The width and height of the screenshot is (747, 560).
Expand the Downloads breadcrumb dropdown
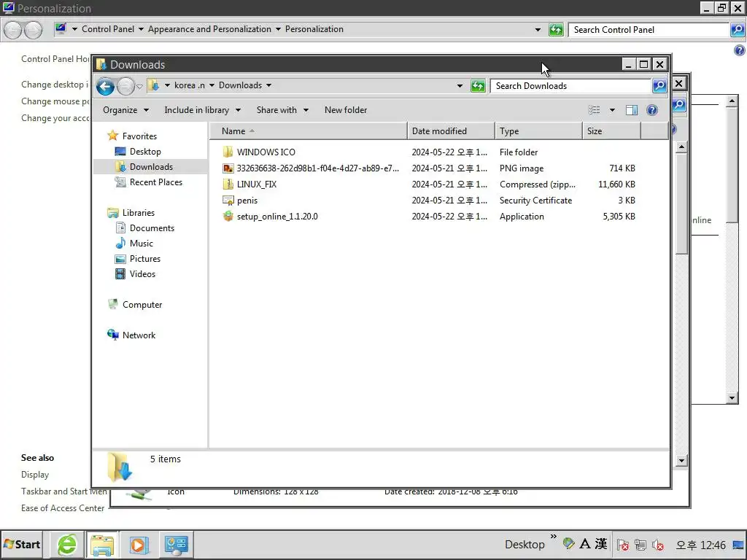click(268, 86)
